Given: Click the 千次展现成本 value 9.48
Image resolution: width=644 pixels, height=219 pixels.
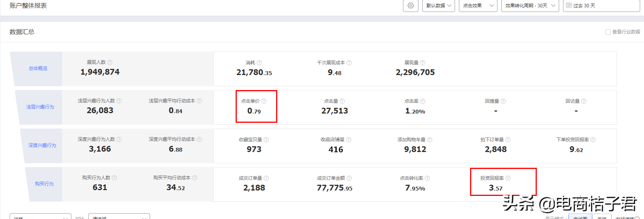Looking at the screenshot, I should (335, 72).
